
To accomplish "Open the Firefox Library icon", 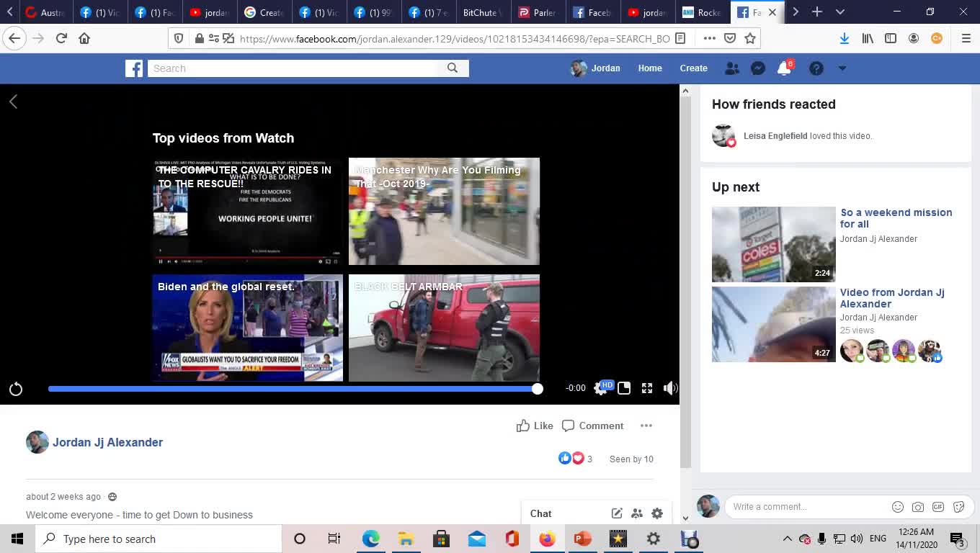I will (x=868, y=38).
